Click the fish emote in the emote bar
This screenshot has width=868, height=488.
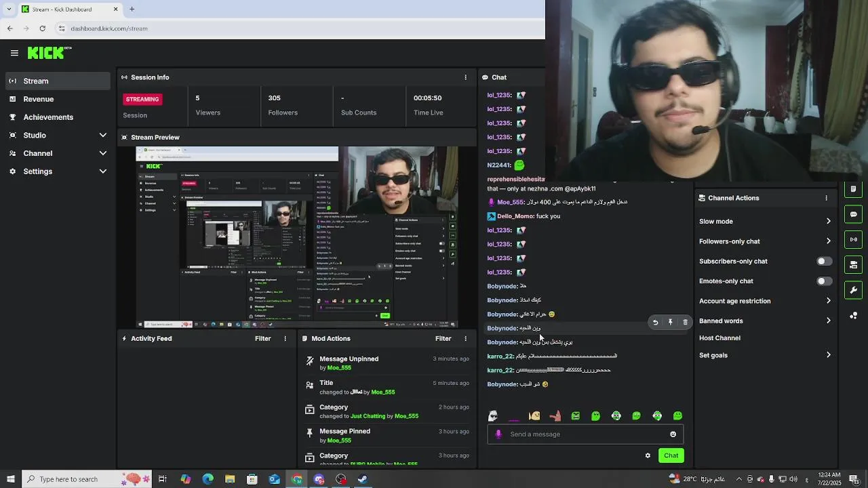(x=534, y=416)
